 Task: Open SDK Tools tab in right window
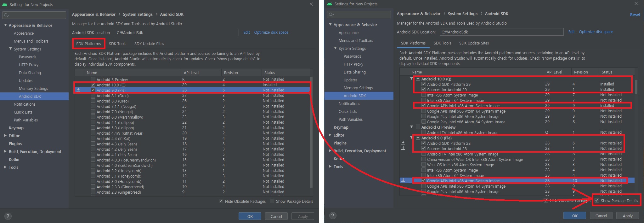tap(442, 43)
